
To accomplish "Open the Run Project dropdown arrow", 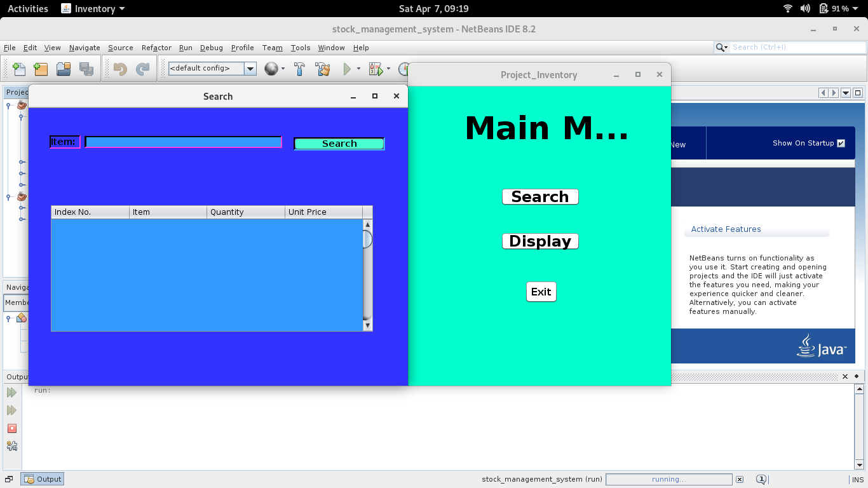I will point(358,69).
